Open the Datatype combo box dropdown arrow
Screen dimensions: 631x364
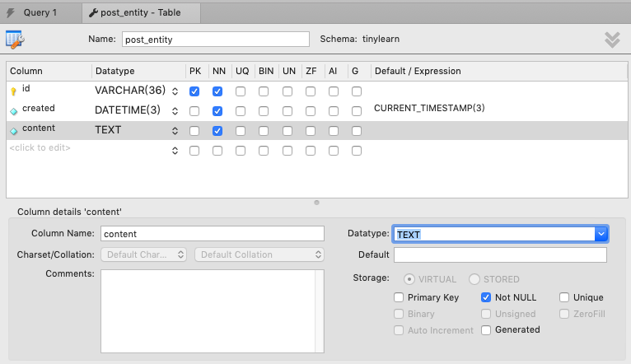tap(601, 234)
